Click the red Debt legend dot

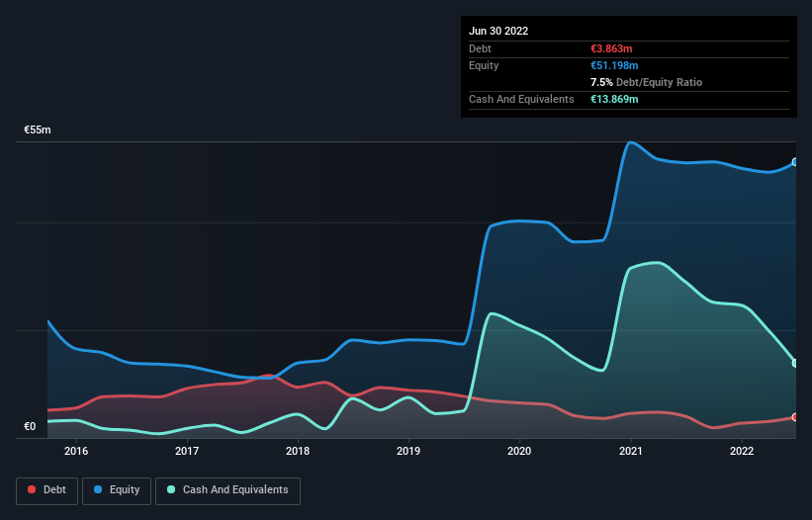click(x=32, y=489)
